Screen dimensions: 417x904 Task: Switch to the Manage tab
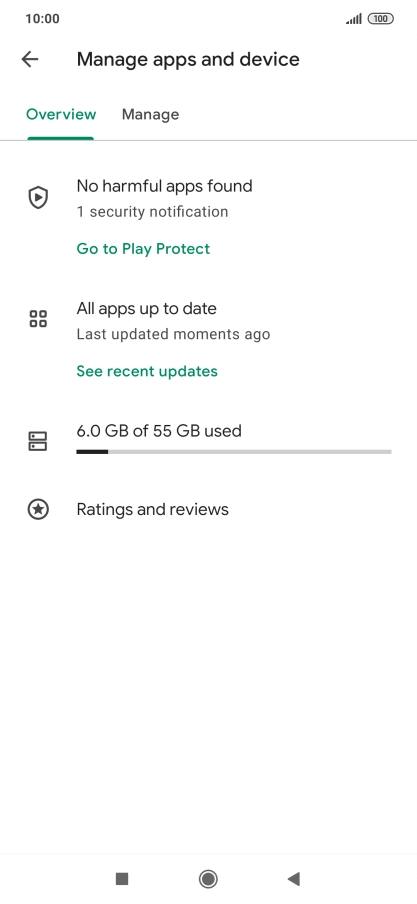tap(151, 114)
